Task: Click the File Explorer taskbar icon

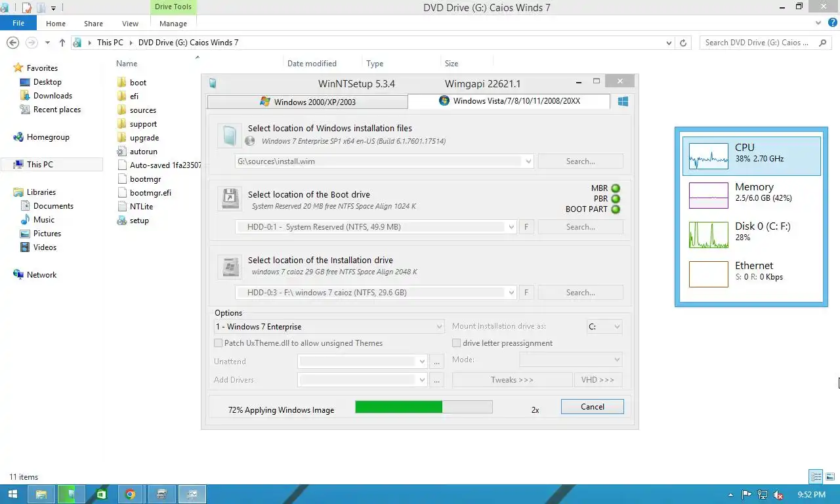Action: 41,494
